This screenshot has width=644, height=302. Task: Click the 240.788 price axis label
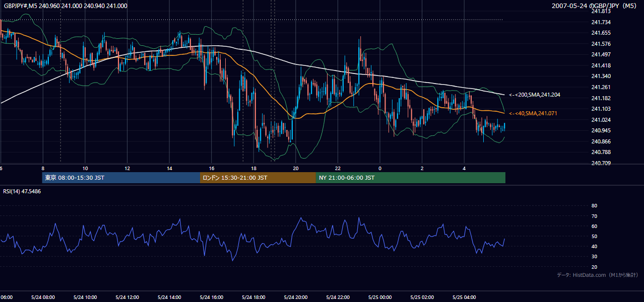tap(601, 152)
